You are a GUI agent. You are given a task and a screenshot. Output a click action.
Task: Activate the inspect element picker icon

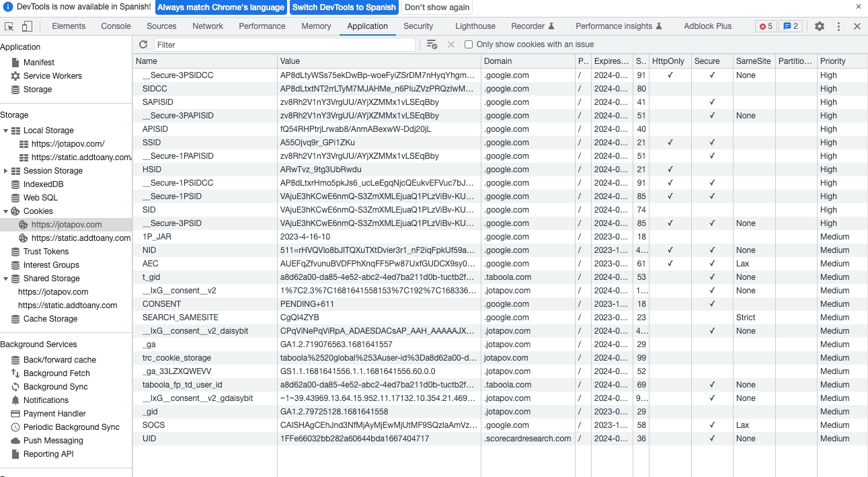pyautogui.click(x=9, y=26)
